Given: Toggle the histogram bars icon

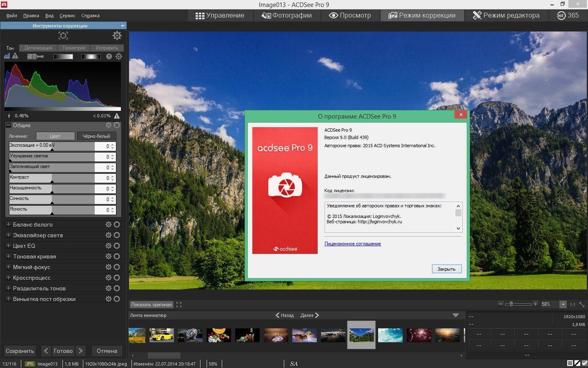Looking at the screenshot, I should (x=7, y=56).
